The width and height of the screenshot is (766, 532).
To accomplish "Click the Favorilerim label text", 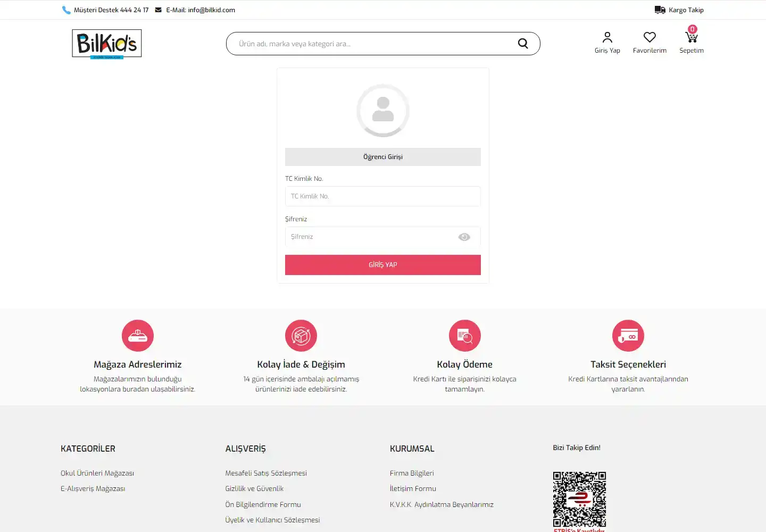I will coord(650,51).
